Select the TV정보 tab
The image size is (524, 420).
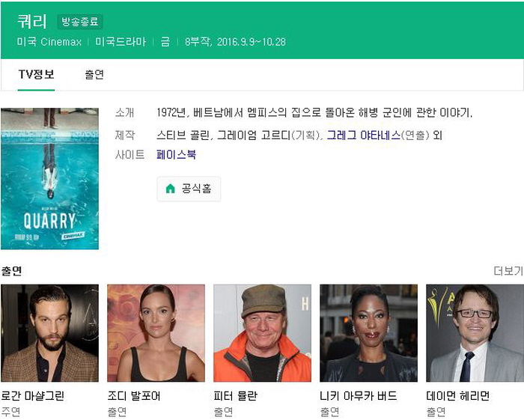[36, 74]
